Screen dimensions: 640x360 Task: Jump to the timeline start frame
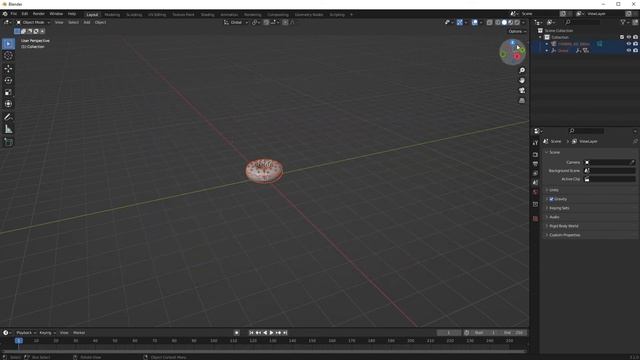click(251, 333)
